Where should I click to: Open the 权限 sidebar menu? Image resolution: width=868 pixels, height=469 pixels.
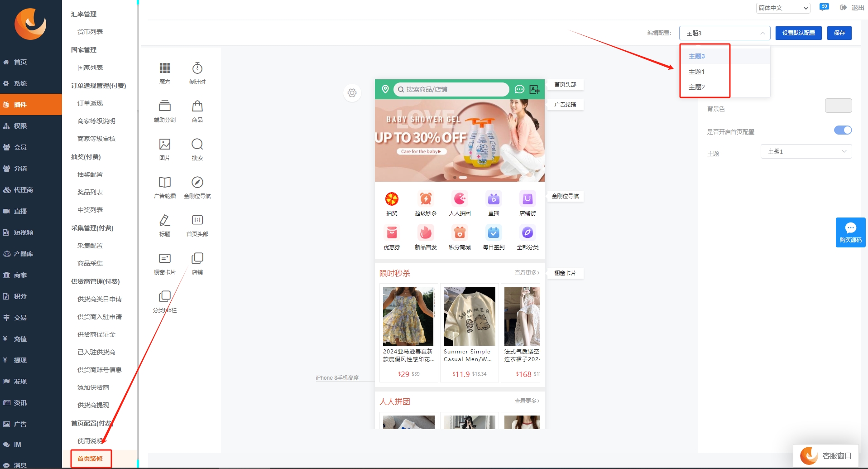click(x=31, y=126)
